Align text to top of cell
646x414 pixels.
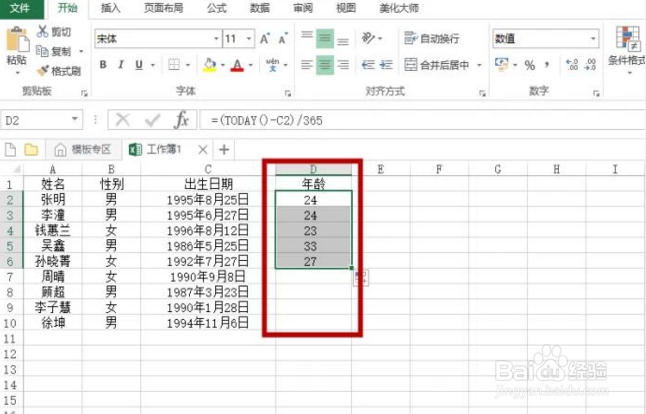pos(307,38)
